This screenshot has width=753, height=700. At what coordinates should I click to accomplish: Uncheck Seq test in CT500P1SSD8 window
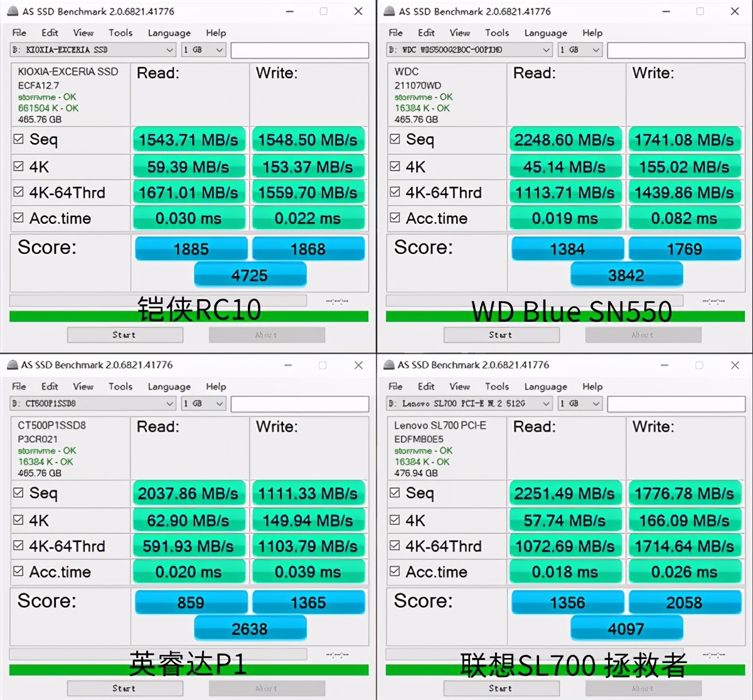click(18, 493)
